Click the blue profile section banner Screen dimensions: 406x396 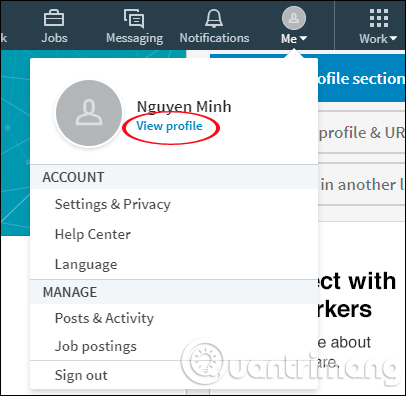coord(361,78)
